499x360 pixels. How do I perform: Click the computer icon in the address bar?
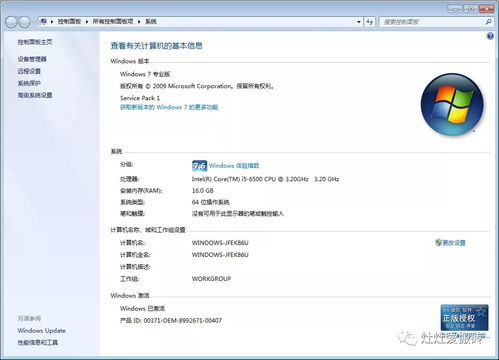(x=43, y=22)
